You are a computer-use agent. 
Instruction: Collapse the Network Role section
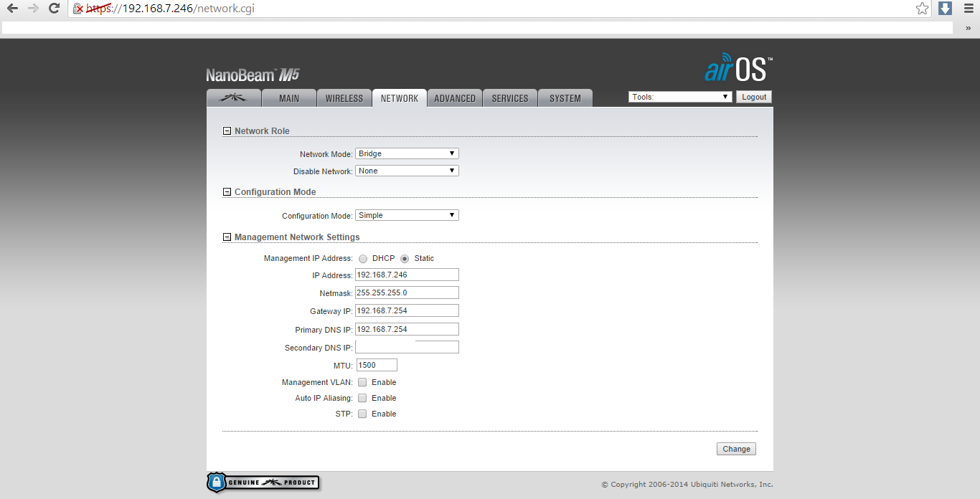pos(227,131)
